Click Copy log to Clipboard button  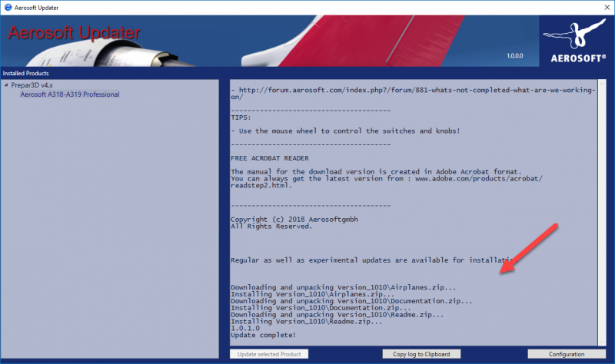[x=421, y=354]
